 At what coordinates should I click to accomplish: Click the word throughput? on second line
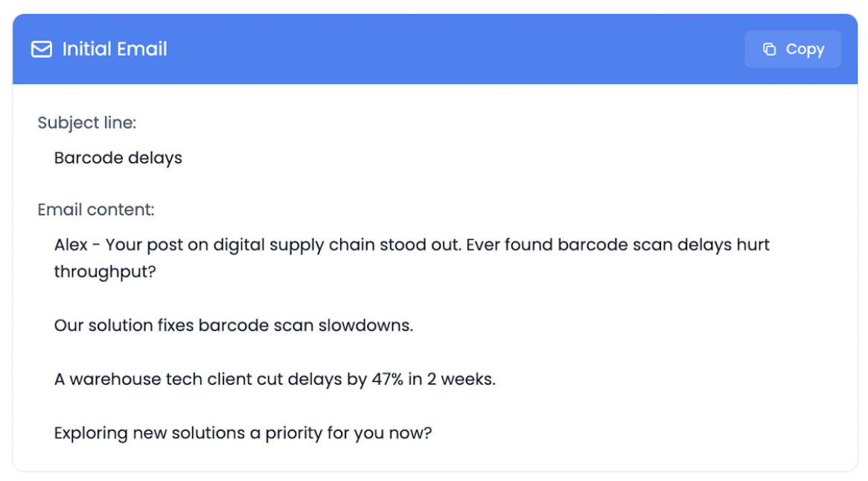[105, 272]
